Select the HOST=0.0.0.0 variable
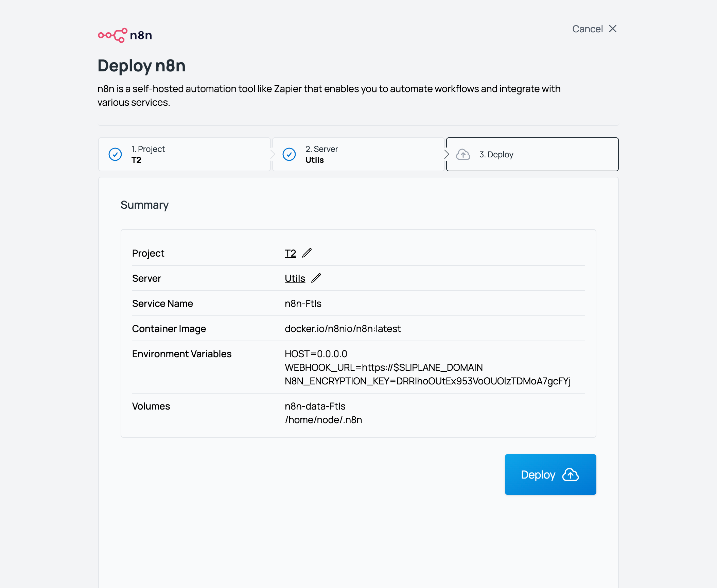717x588 pixels. (316, 354)
